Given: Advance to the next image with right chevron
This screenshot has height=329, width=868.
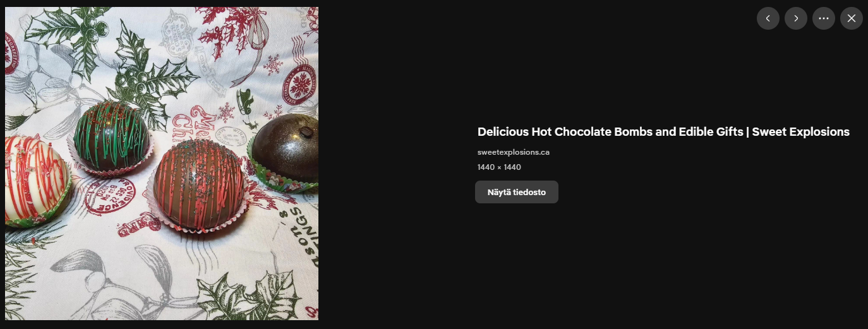Looking at the screenshot, I should (796, 18).
